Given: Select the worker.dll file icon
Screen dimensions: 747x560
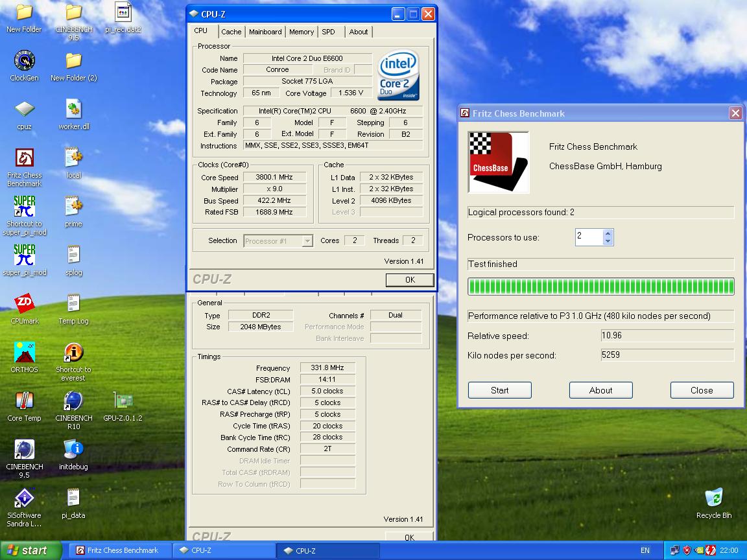Looking at the screenshot, I should (73, 115).
